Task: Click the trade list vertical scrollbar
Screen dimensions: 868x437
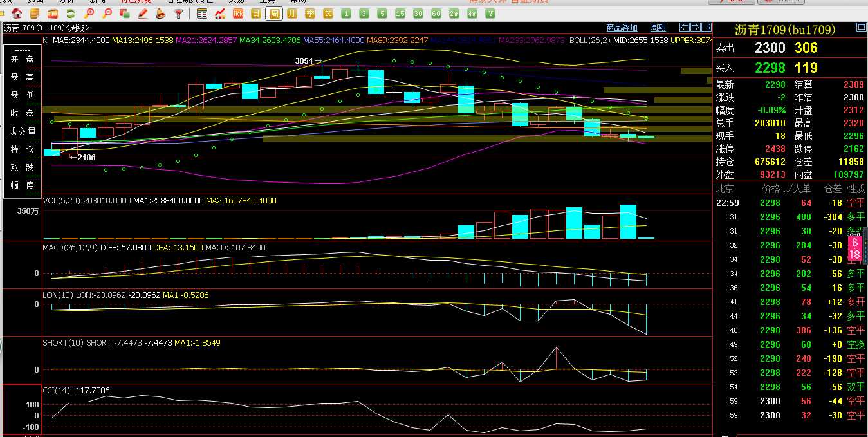Action: (x=865, y=245)
